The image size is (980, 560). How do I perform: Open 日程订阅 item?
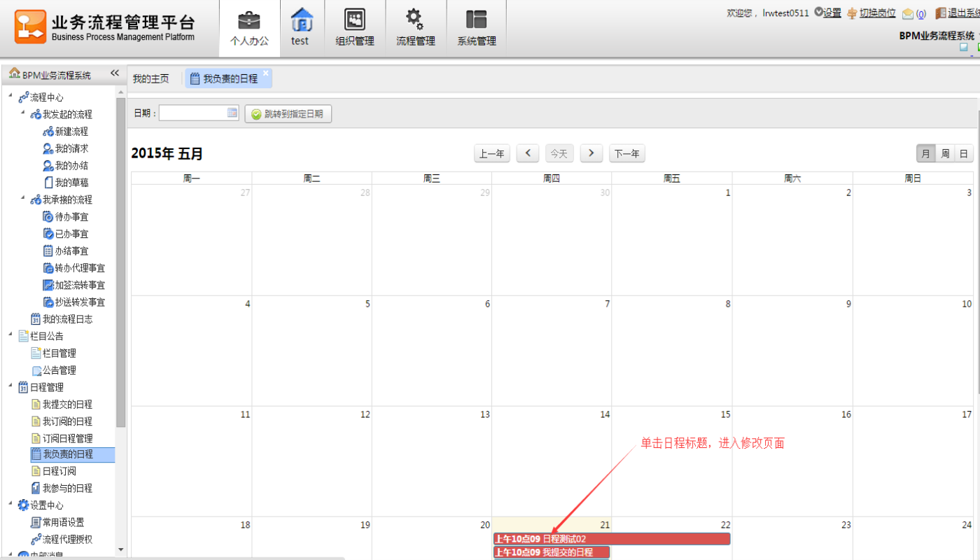[x=59, y=471]
